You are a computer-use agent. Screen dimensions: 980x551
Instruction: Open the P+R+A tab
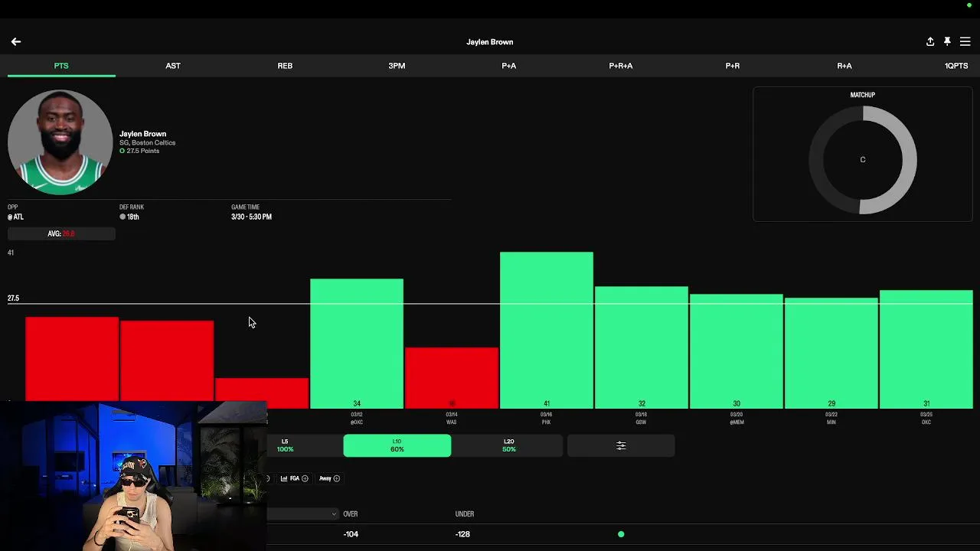pos(620,66)
